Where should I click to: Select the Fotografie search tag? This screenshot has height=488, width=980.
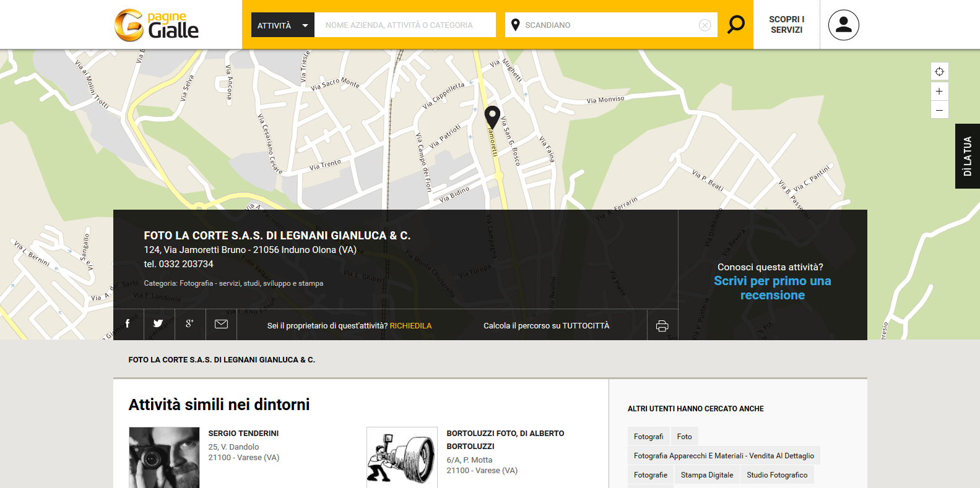(650, 475)
